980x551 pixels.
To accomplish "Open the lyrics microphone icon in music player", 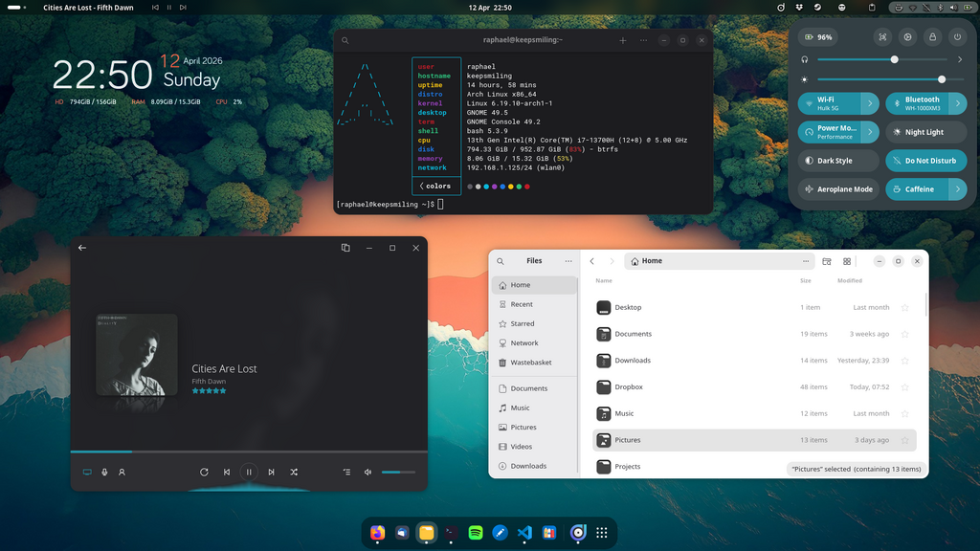I will click(x=104, y=473).
